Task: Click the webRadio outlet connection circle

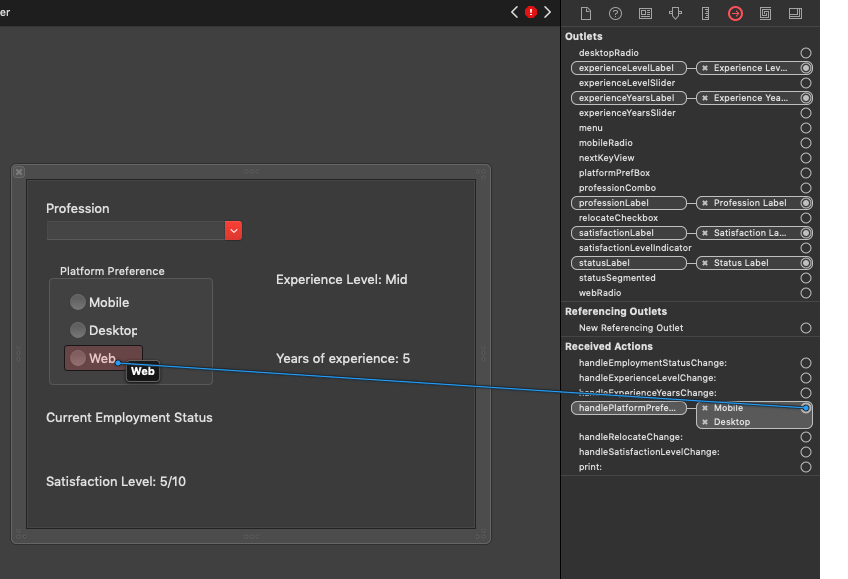Action: click(806, 293)
